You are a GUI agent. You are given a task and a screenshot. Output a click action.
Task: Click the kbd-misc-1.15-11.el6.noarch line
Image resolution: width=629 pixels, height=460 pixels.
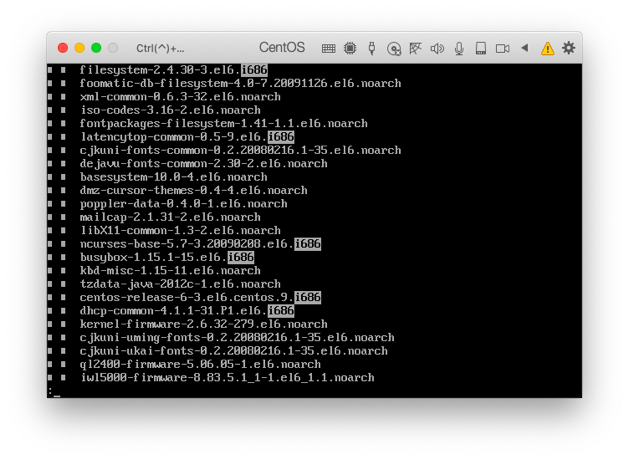(170, 270)
